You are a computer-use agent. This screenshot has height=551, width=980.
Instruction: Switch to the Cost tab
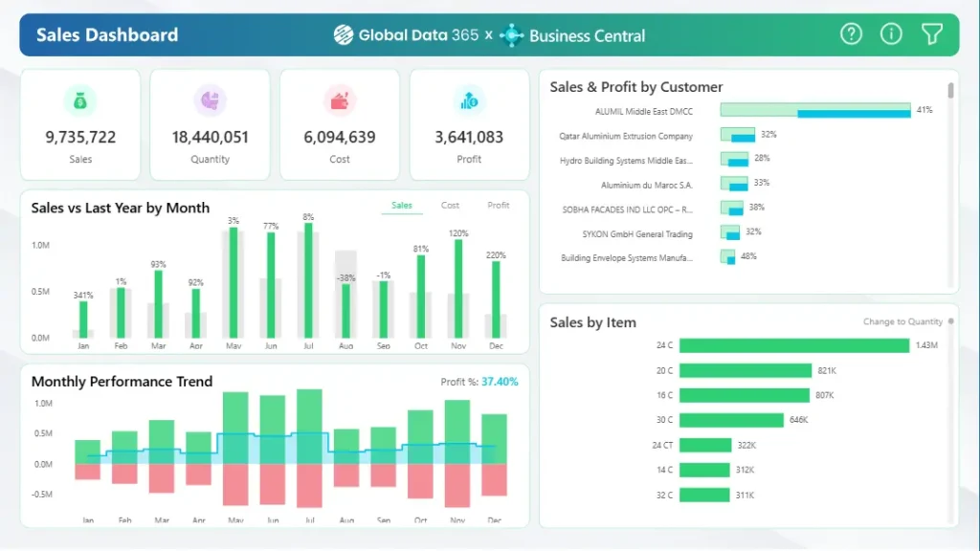point(450,206)
